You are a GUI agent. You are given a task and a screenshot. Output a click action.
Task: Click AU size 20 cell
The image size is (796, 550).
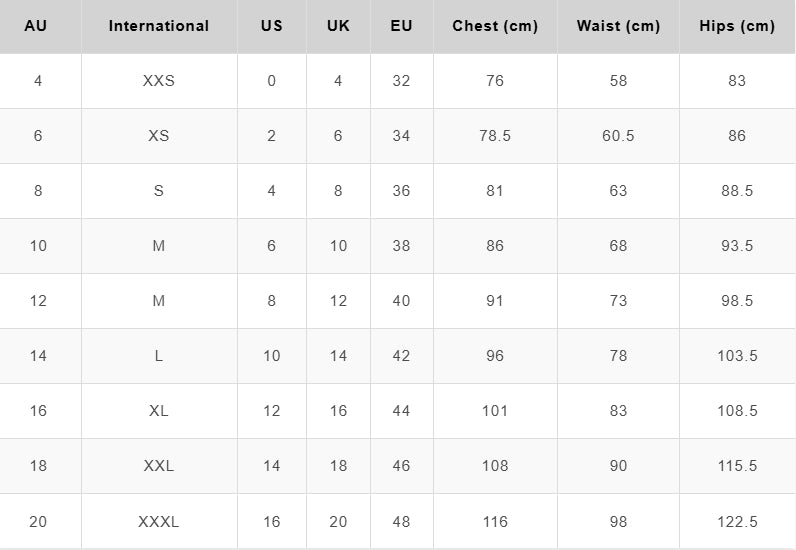tap(38, 522)
